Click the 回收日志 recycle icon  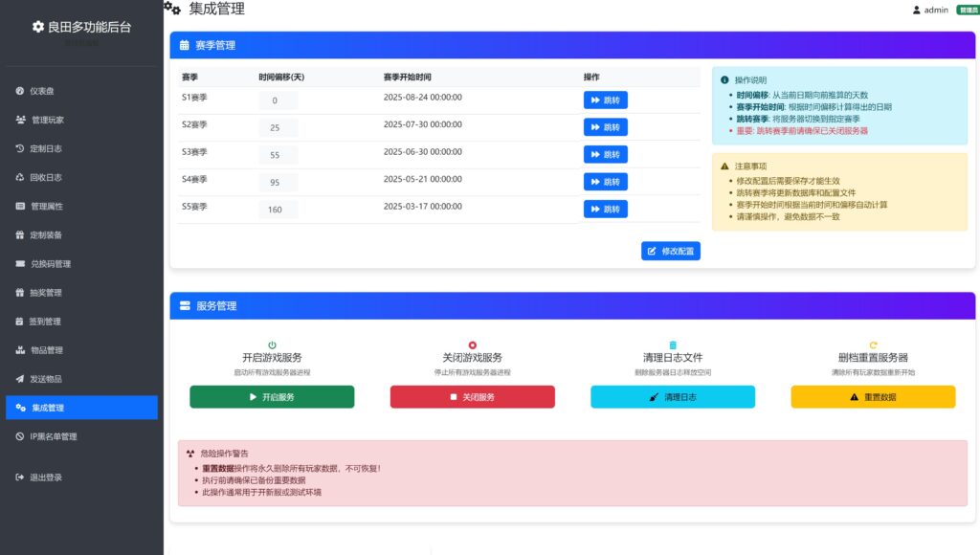(x=20, y=177)
